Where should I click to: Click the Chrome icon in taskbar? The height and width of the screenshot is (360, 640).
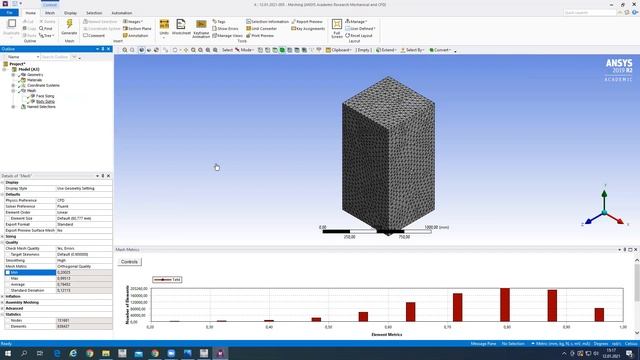click(89, 353)
